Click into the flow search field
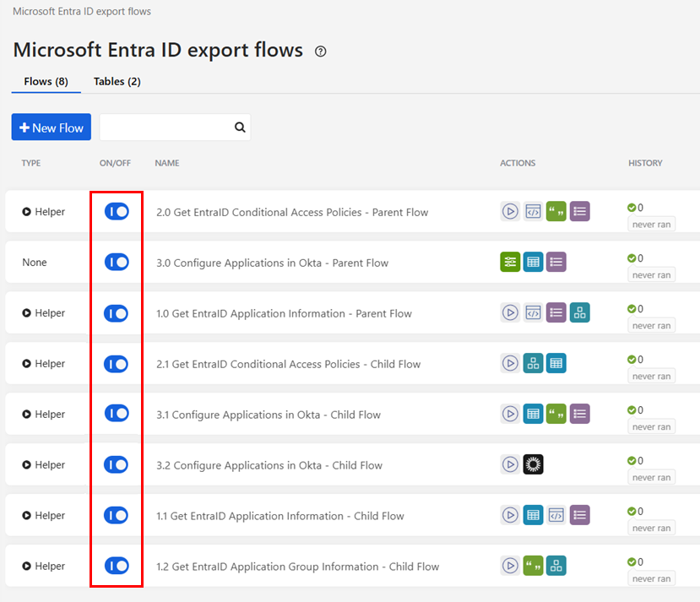This screenshot has height=602, width=700. pyautogui.click(x=166, y=127)
